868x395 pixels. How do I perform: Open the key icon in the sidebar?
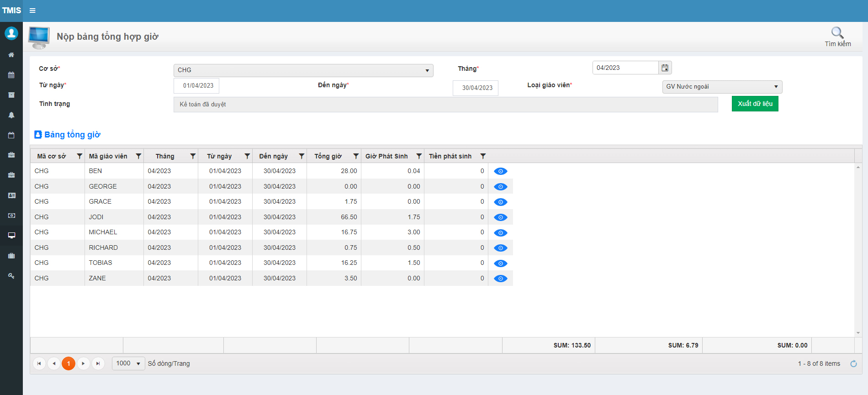[x=11, y=276]
